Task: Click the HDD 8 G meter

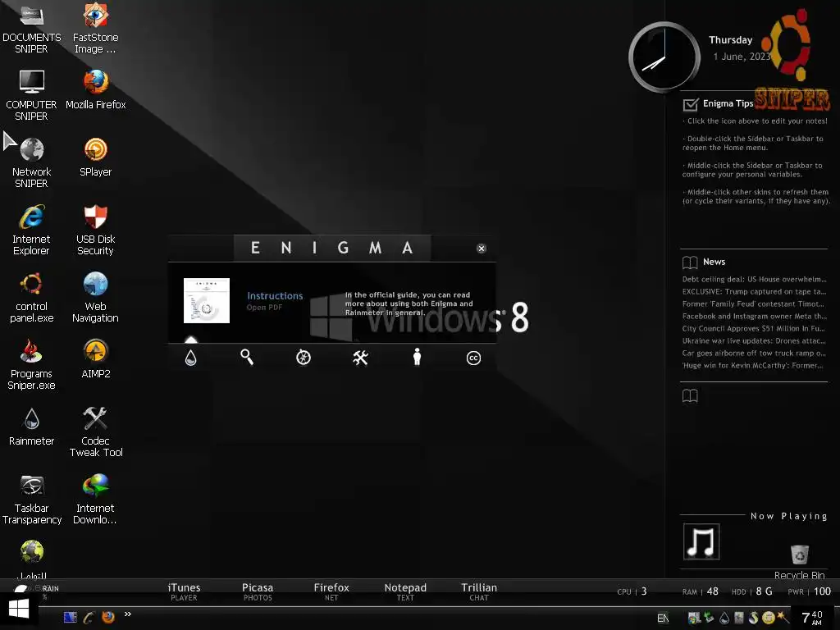Action: (x=752, y=591)
